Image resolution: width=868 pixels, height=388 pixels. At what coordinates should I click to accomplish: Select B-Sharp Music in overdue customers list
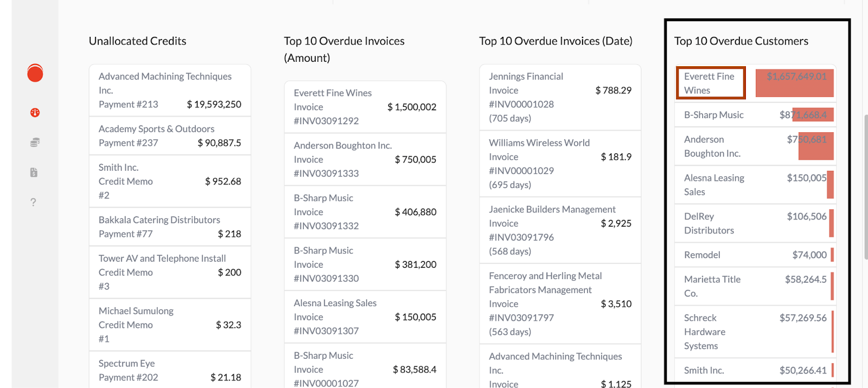pyautogui.click(x=755, y=115)
